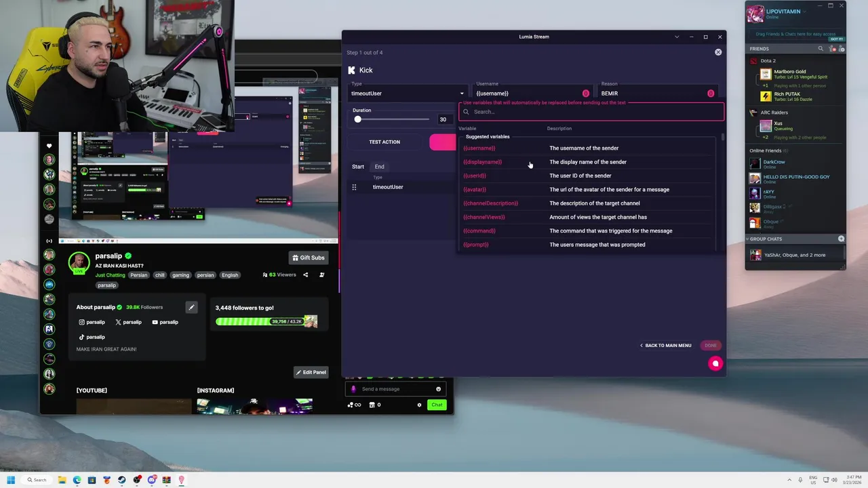The image size is (868, 488).
Task: Show hidden system tray icons
Action: point(789,480)
